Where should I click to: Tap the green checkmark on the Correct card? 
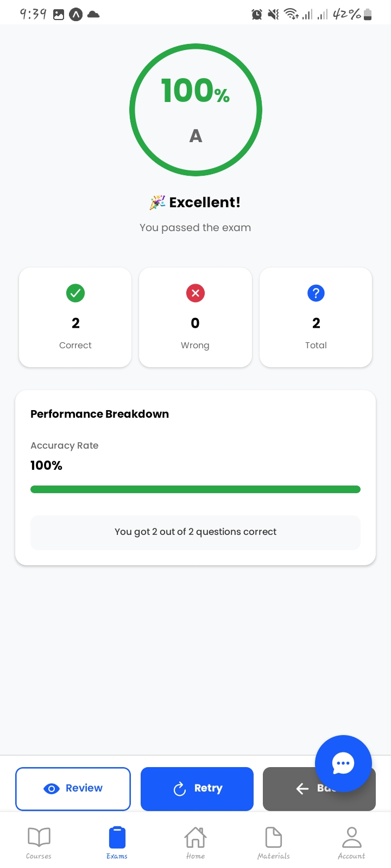coord(75,293)
